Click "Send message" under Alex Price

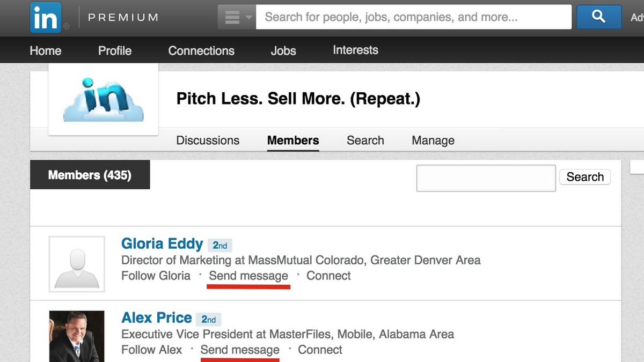[x=240, y=350]
